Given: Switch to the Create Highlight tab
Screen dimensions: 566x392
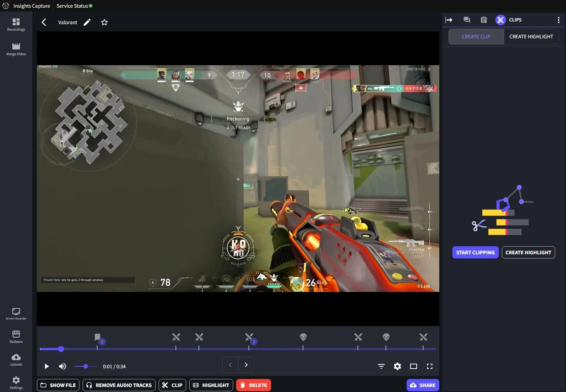Looking at the screenshot, I should point(531,36).
